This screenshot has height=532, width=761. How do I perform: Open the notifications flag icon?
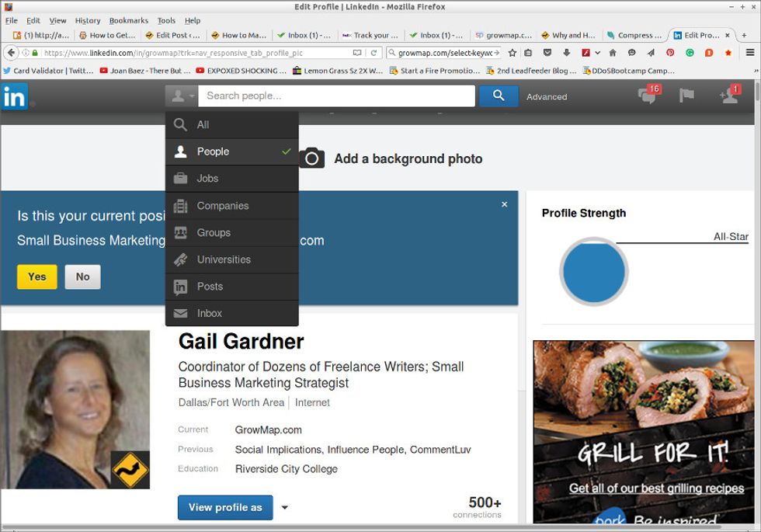pos(686,95)
